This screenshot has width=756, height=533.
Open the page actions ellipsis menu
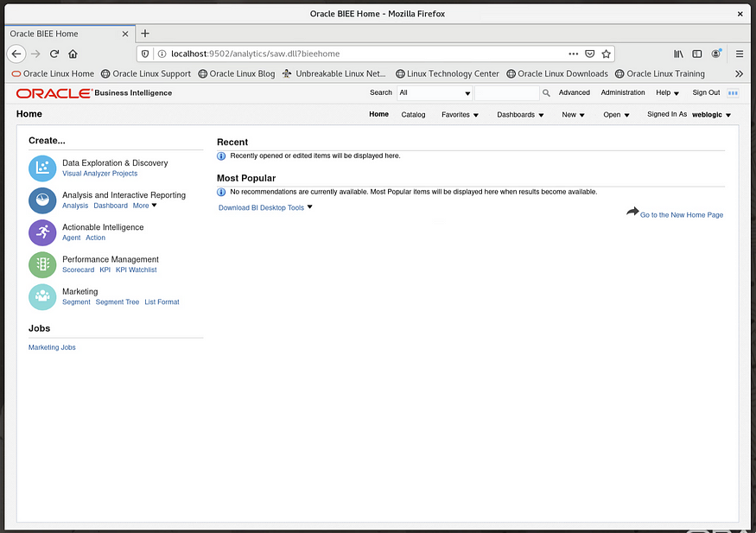(574, 54)
